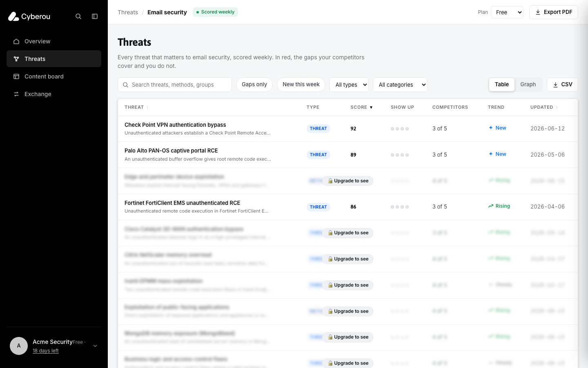Toggle the Gaps only filter
The height and width of the screenshot is (368, 588).
tap(254, 85)
